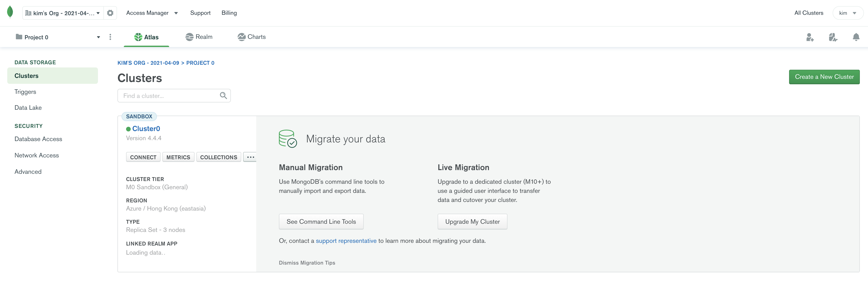Click KIM'S ORG - 2021-04-09 breadcrumb

[148, 63]
